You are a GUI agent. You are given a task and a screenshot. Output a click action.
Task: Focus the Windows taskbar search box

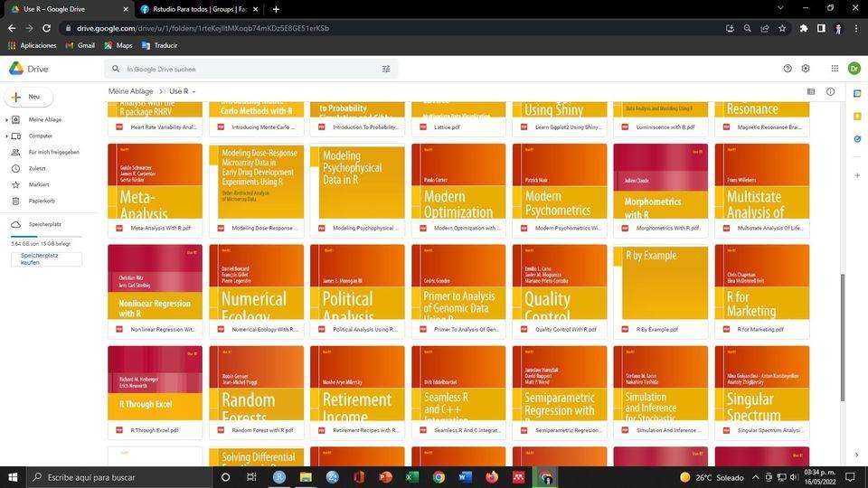(x=119, y=477)
